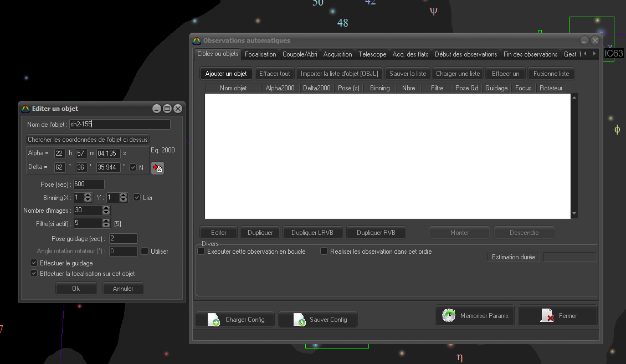Click Fusionne liste button
The width and height of the screenshot is (626, 364).
[551, 74]
